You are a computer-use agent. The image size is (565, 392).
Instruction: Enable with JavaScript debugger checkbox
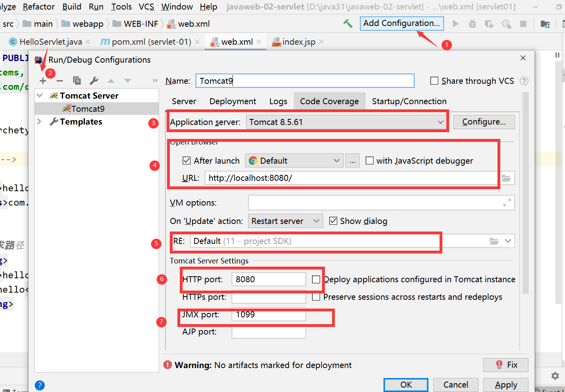[x=370, y=160]
